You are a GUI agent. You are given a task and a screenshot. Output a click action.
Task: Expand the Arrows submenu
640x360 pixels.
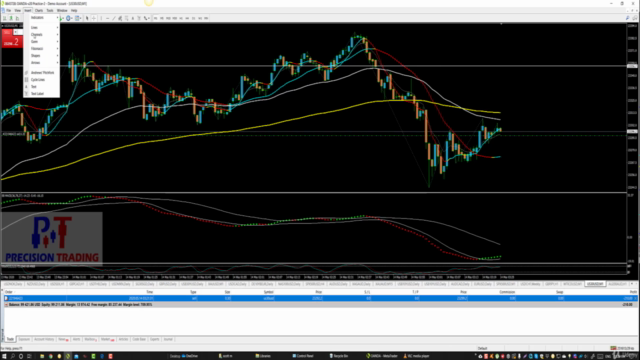[x=42, y=62]
